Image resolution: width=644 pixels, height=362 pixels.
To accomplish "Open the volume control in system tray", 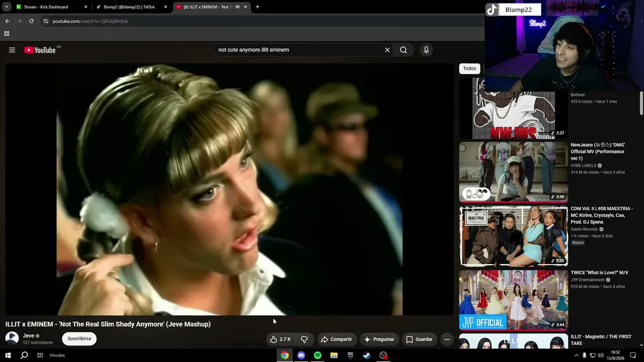I will tap(600, 355).
